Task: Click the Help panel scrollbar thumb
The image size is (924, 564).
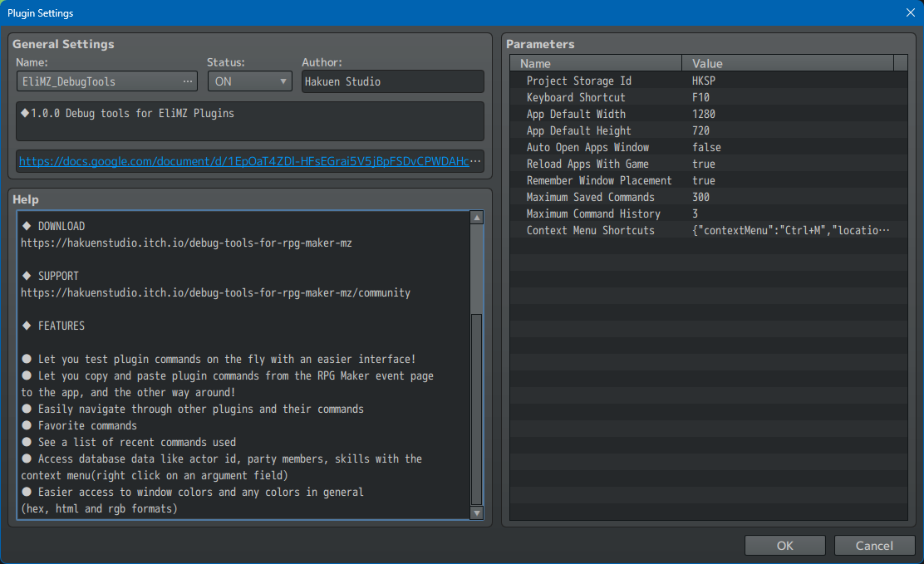Action: [x=477, y=410]
